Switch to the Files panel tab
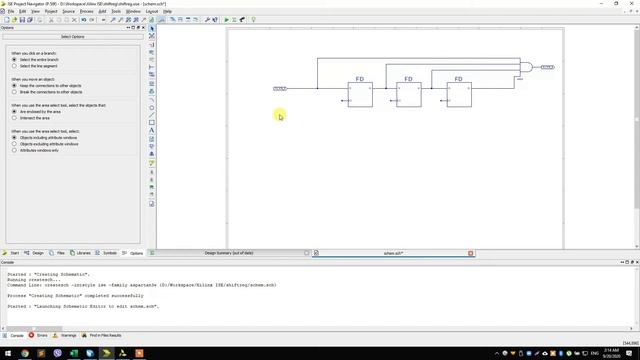This screenshot has height=360, width=640. [57, 253]
